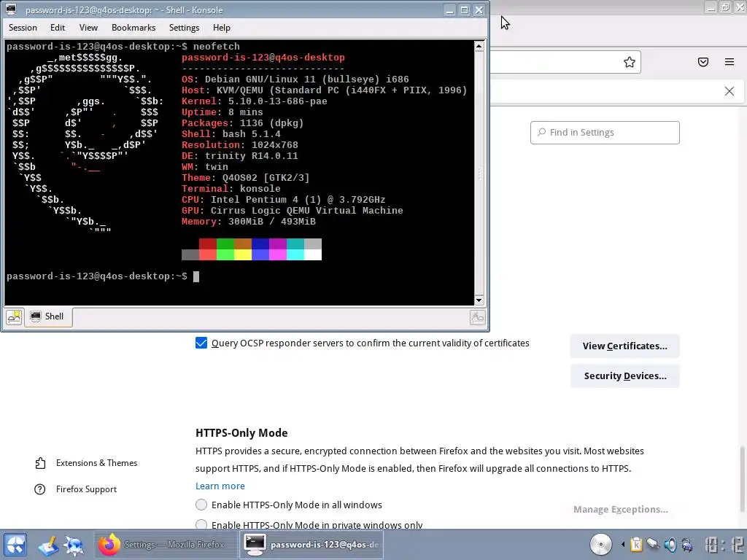Click Security Devices button
Image resolution: width=747 pixels, height=560 pixels.
[x=624, y=376]
